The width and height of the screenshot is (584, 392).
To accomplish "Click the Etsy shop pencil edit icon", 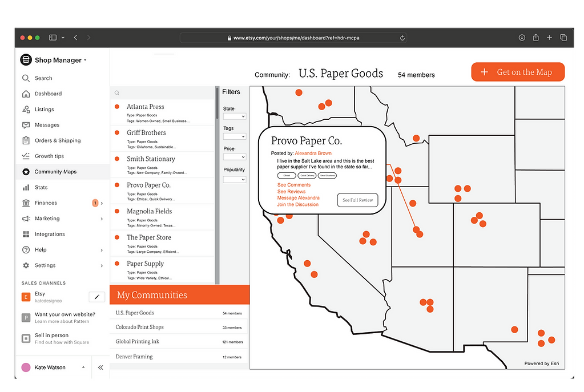I will tap(97, 297).
